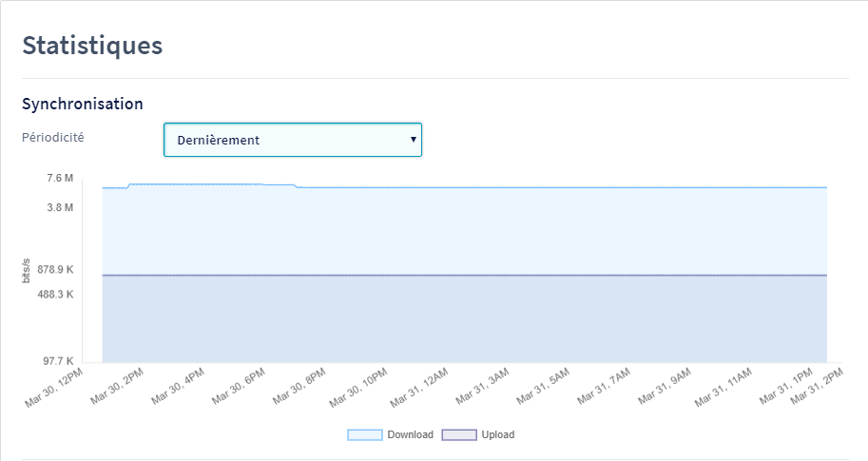Click the 3.8 M y-axis value
Screen dimensions: 868x461
click(60, 207)
